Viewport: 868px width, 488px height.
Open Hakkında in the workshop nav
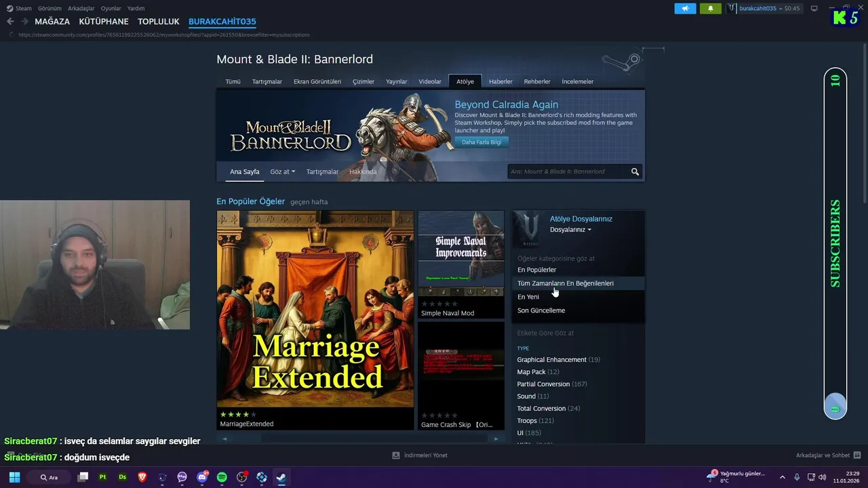click(x=363, y=171)
